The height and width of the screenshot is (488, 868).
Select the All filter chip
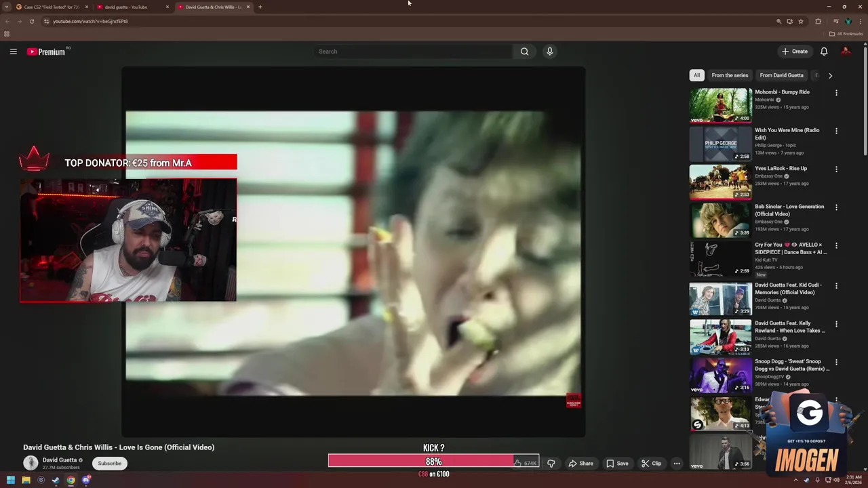point(696,75)
